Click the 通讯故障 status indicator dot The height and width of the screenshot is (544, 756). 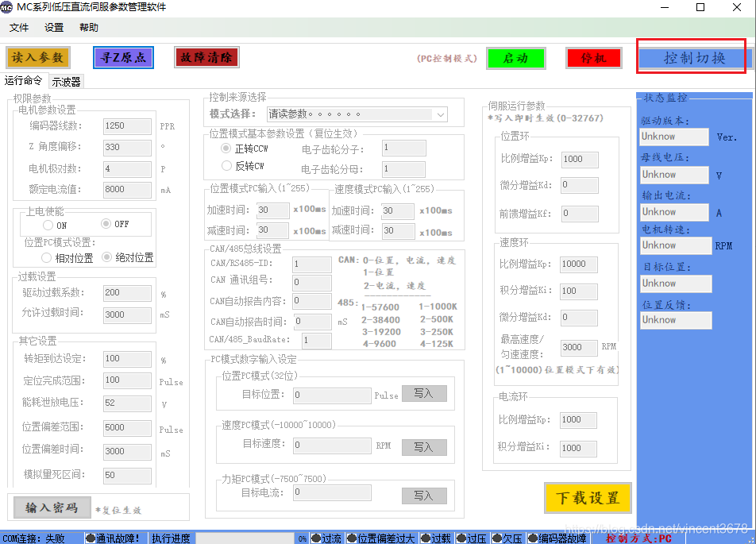(91, 538)
